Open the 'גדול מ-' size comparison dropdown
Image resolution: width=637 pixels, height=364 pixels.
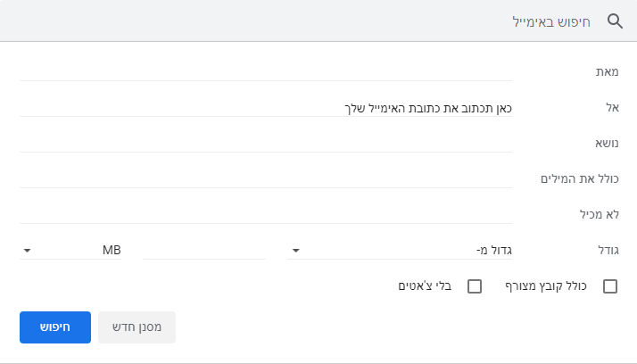coord(401,250)
